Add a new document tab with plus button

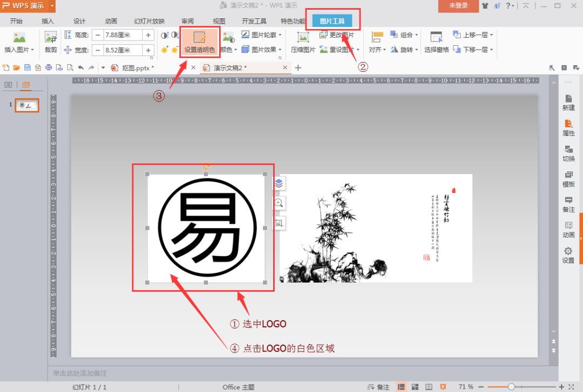[x=298, y=67]
